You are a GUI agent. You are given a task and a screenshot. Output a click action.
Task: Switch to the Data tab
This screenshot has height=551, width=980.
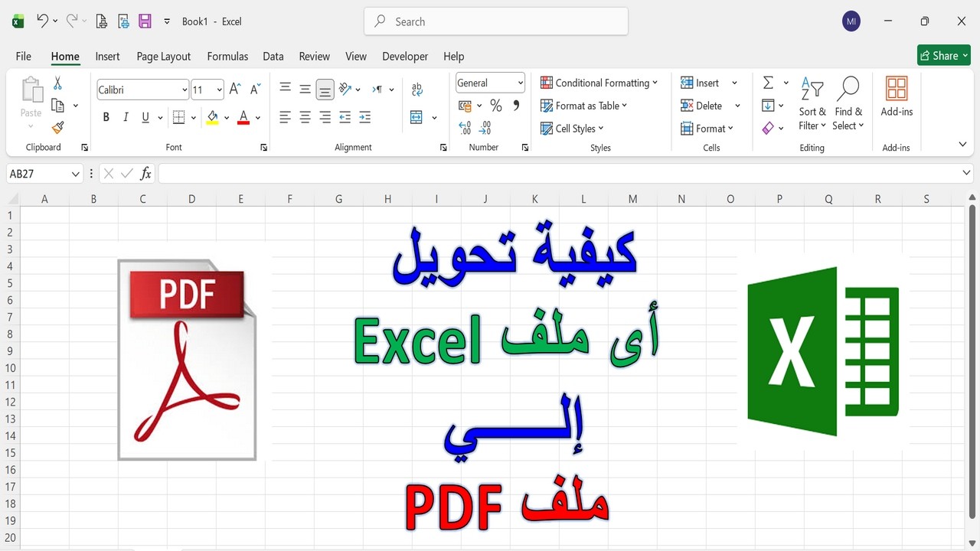click(x=273, y=56)
